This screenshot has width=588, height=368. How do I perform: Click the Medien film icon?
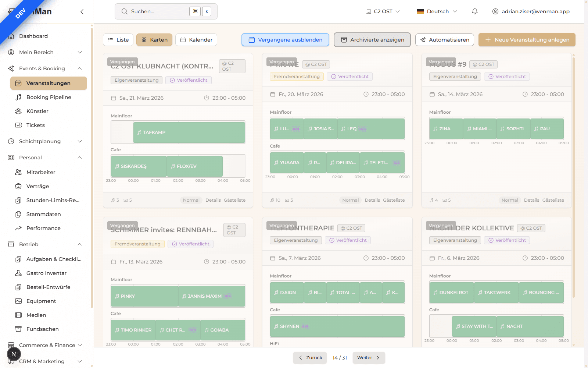click(x=18, y=315)
